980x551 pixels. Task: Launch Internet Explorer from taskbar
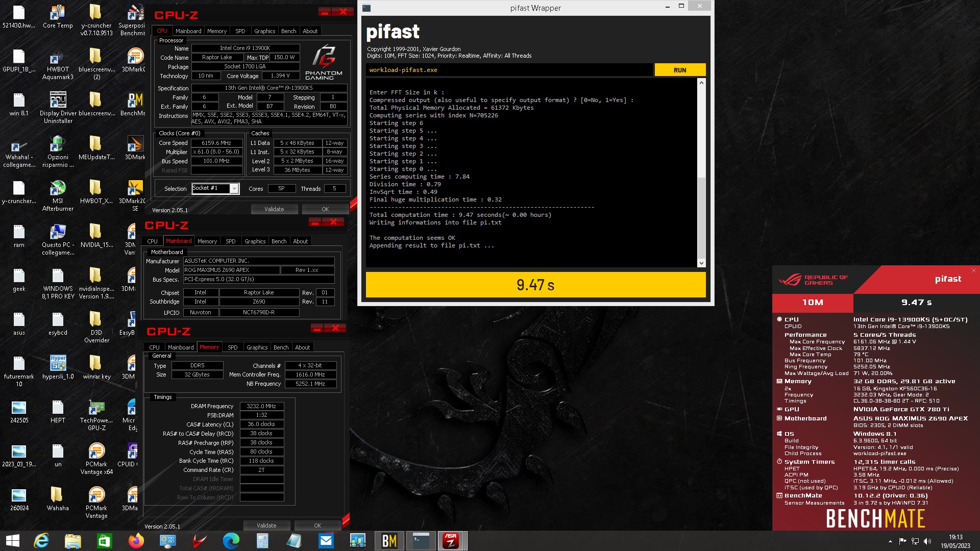[41, 541]
